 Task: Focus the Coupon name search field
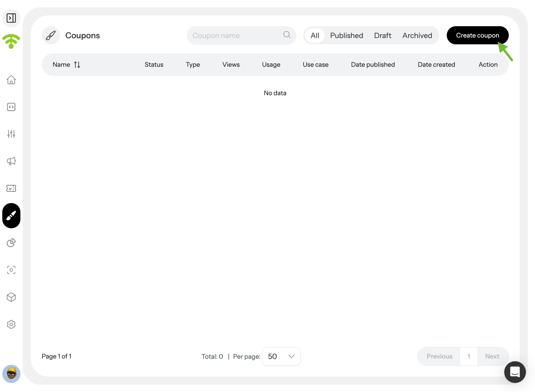241,35
